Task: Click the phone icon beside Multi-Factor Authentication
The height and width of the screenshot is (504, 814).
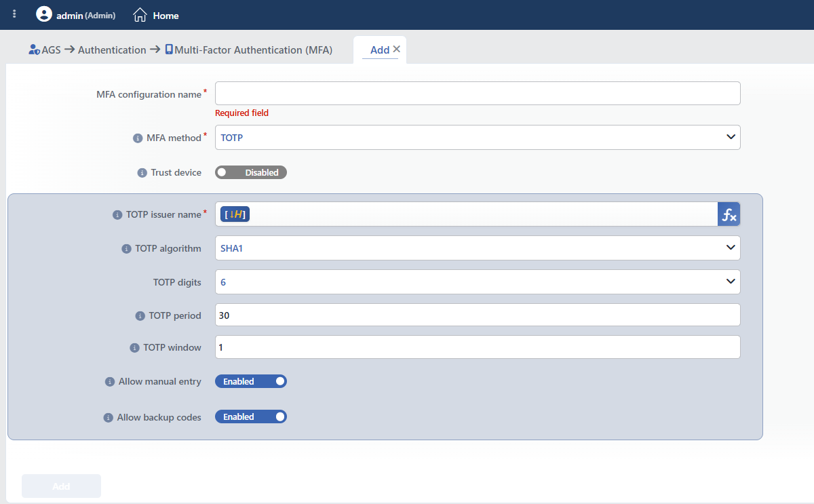Action: (x=169, y=50)
